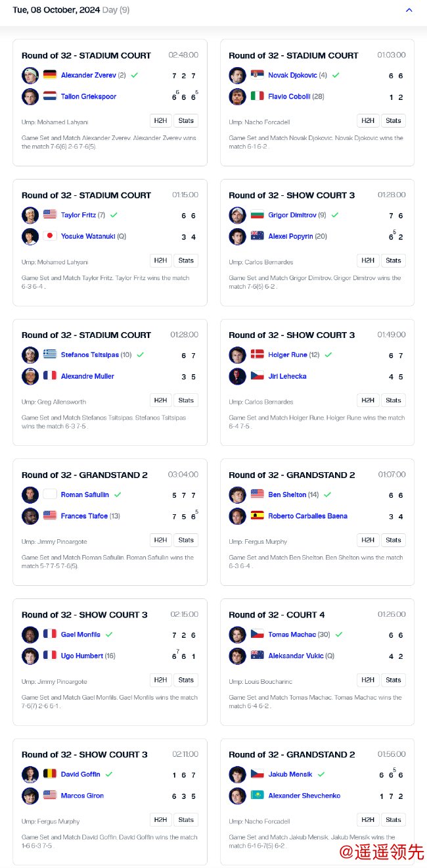Image resolution: width=427 pixels, height=868 pixels.
Task: Open Stats for Safiullin vs Tiafoe match
Action: [186, 541]
